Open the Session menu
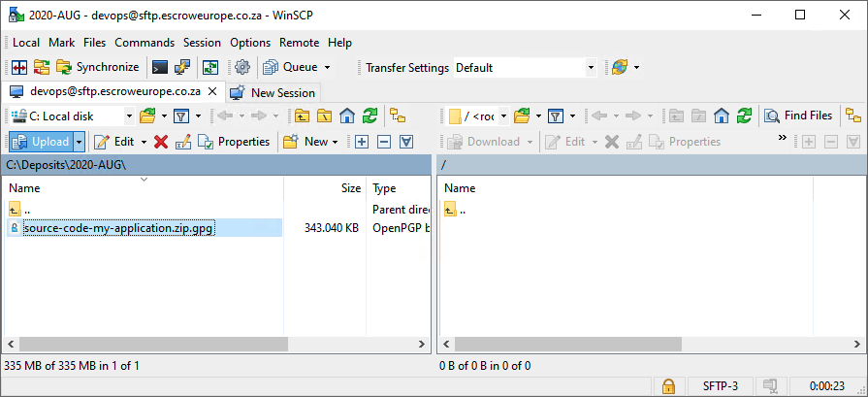Image resolution: width=868 pixels, height=397 pixels. point(202,43)
